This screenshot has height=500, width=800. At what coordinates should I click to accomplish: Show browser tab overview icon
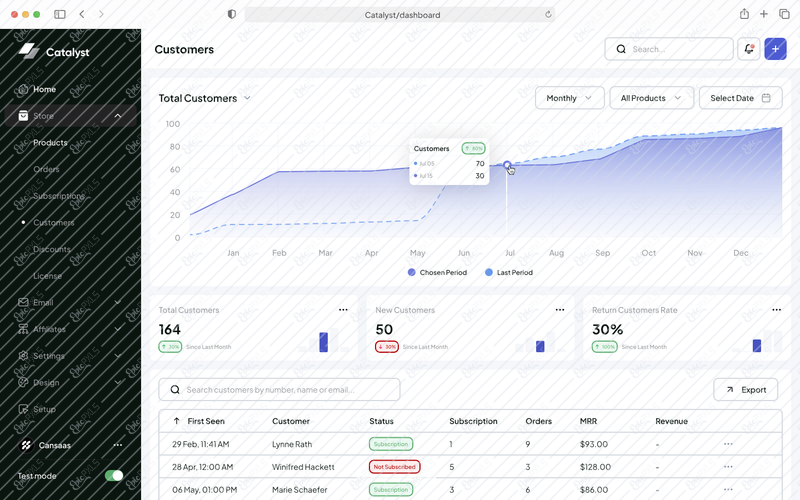pyautogui.click(x=784, y=14)
